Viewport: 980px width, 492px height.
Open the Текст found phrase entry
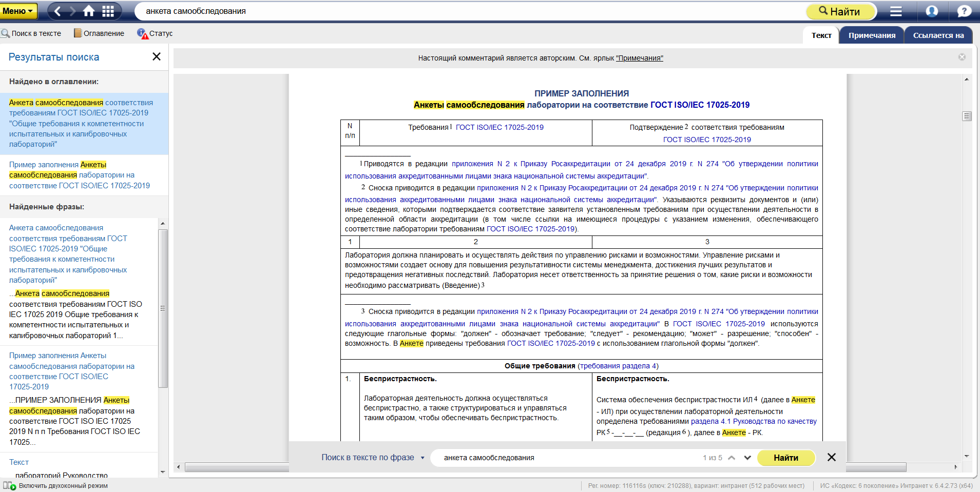click(x=19, y=462)
